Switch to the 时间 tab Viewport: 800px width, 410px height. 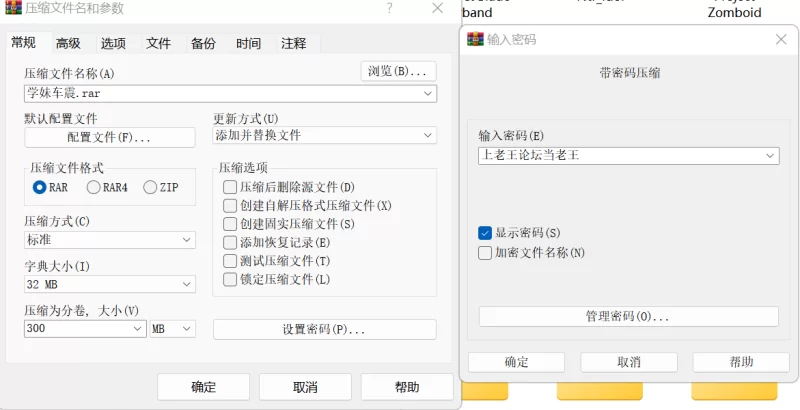tap(248, 44)
